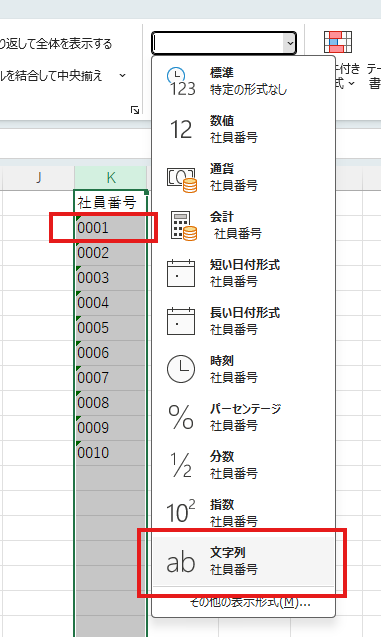381x637 pixels.
Task: Open conditional formatting icon
Action: 338,42
